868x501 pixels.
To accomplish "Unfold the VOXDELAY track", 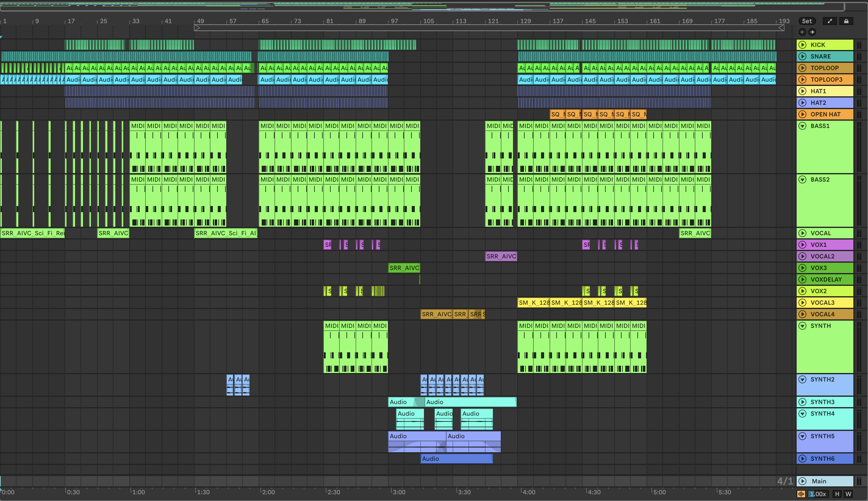I will [802, 279].
